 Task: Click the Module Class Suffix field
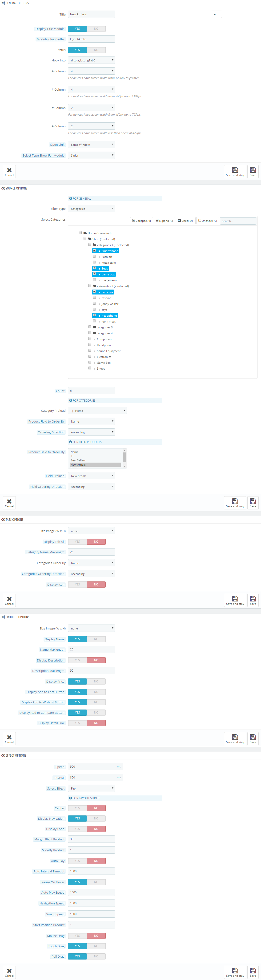[x=91, y=39]
